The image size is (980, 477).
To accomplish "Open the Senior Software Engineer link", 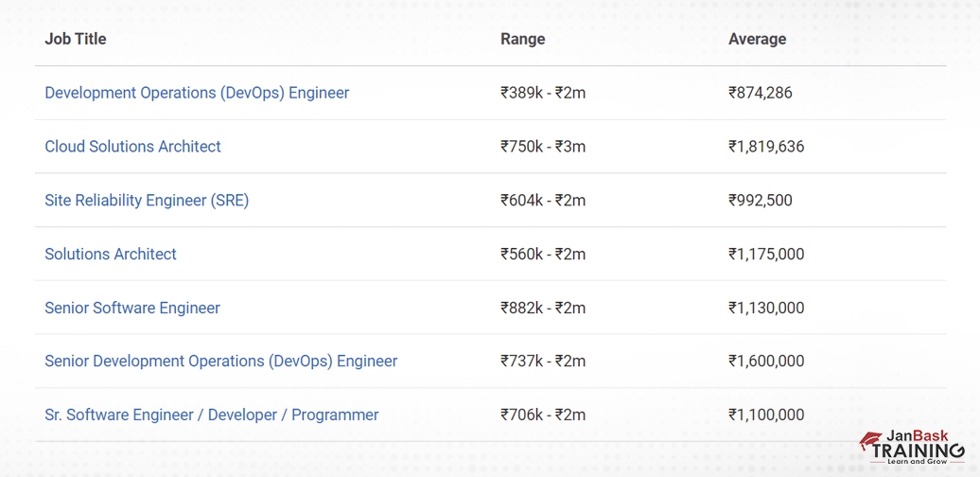I will click(132, 309).
